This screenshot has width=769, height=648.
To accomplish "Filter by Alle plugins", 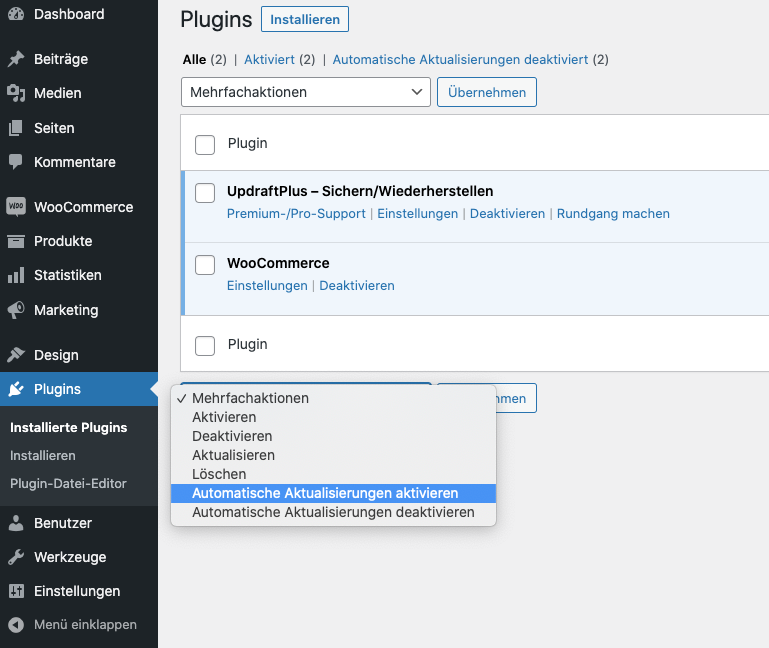I will point(194,59).
